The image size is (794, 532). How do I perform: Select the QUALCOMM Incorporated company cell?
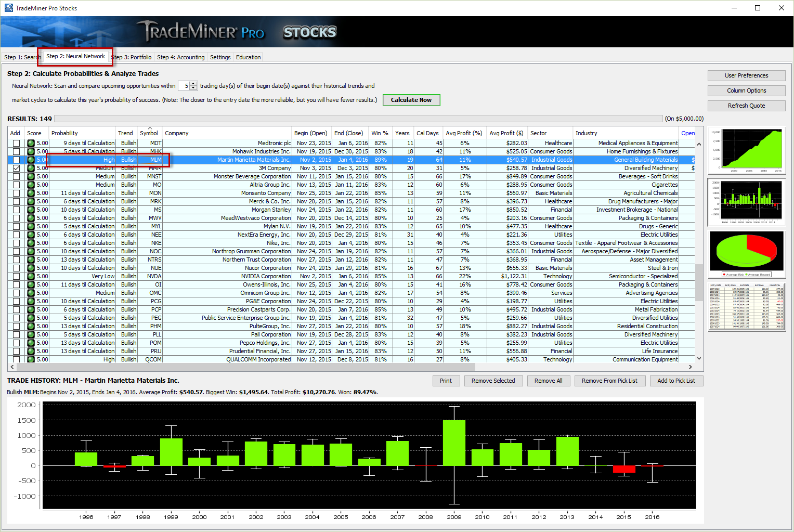[x=227, y=359]
